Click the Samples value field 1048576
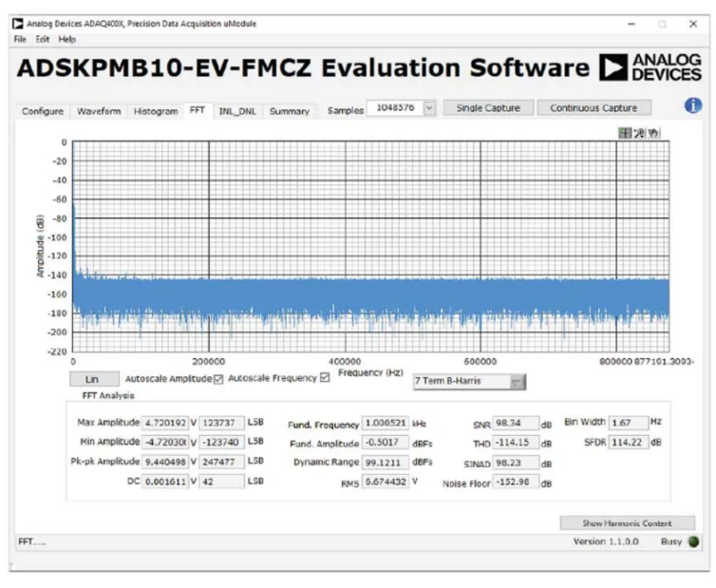716x588 pixels. pos(395,108)
